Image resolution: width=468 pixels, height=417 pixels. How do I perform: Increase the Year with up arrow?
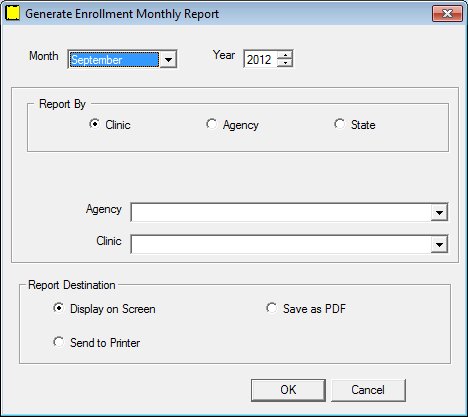click(x=285, y=55)
